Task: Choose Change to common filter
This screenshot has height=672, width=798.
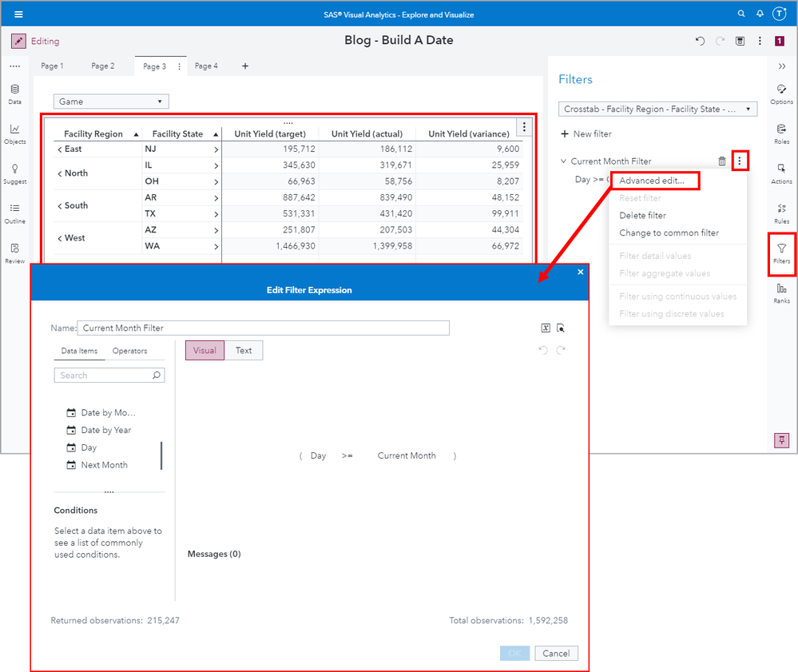Action: [669, 233]
